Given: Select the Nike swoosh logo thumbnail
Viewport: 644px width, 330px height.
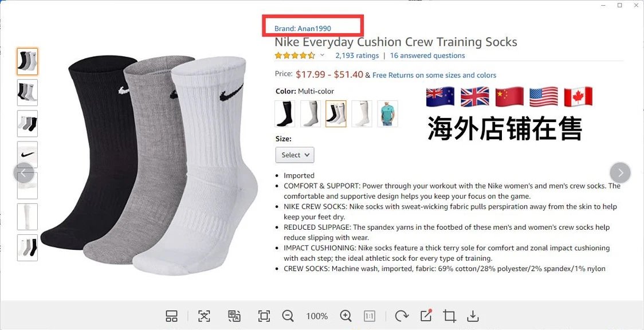Looking at the screenshot, I should coord(28,154).
